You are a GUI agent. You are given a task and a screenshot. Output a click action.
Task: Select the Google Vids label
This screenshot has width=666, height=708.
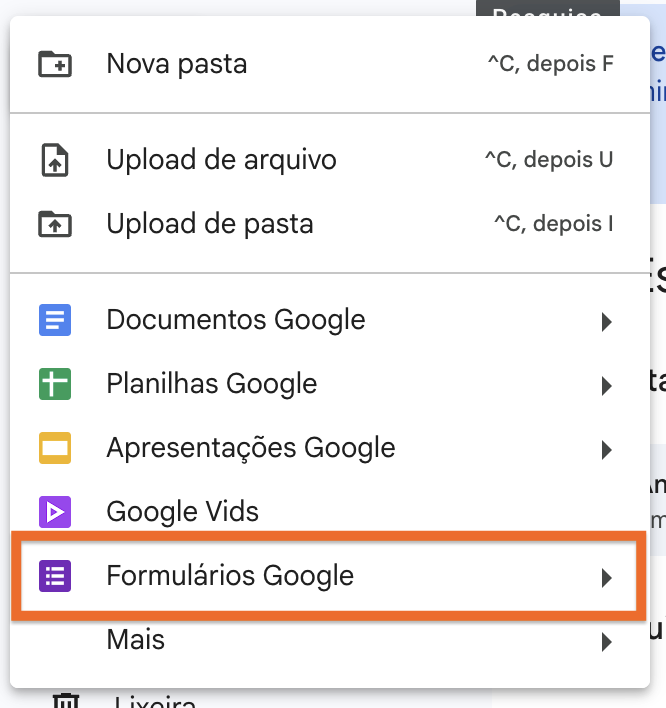(x=183, y=512)
